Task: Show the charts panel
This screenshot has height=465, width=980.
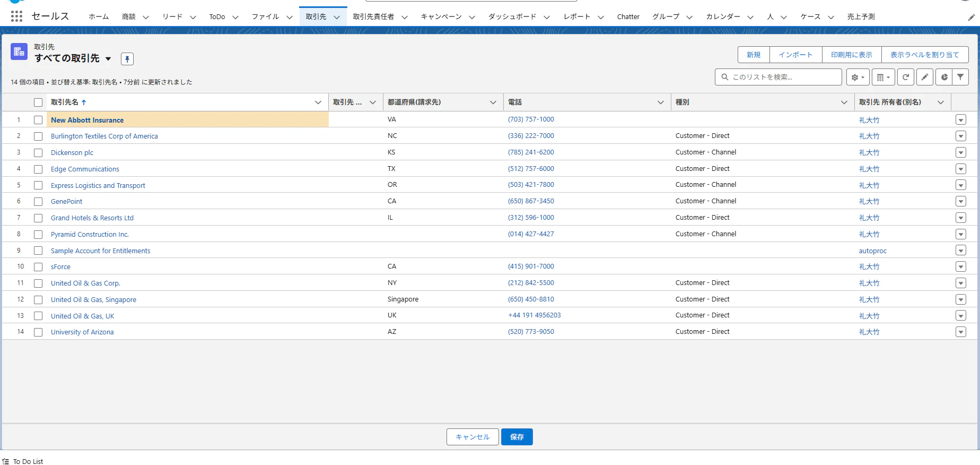Action: click(944, 77)
